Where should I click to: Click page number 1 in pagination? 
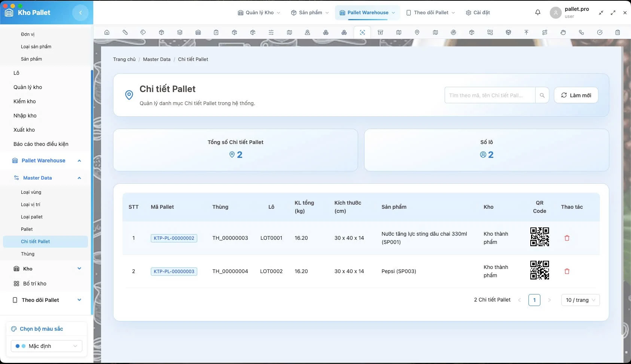pyautogui.click(x=534, y=300)
